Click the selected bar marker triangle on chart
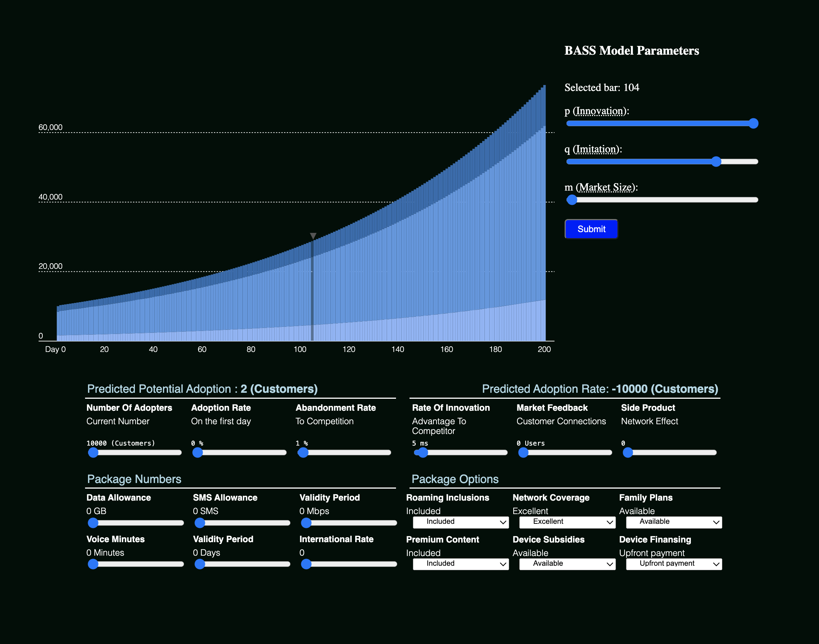 [x=313, y=236]
